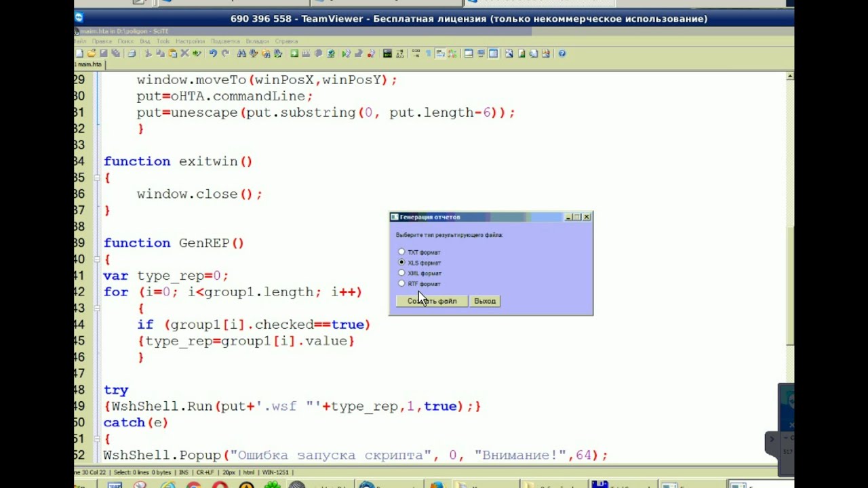Collapse fold marker at the if-block brace
Image resolution: width=868 pixels, height=488 pixels.
[x=98, y=308]
